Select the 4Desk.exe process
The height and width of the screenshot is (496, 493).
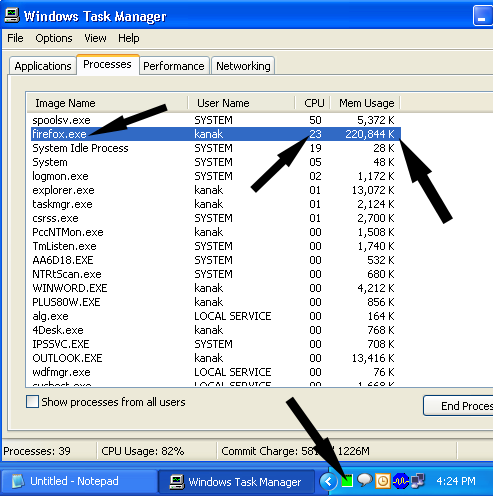click(216, 330)
